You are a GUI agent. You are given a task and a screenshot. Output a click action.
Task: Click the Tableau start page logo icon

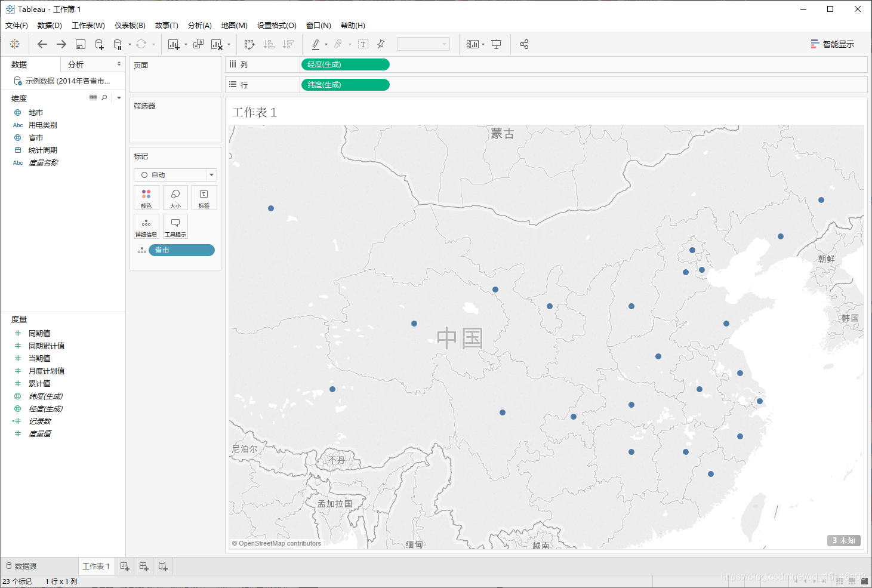pyautogui.click(x=15, y=44)
